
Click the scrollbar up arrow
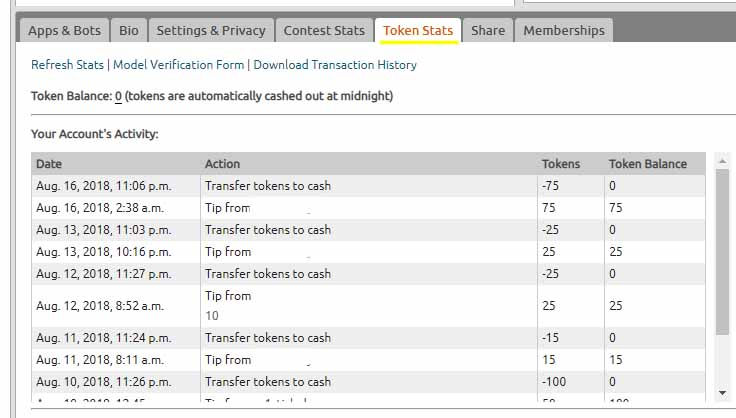722,161
